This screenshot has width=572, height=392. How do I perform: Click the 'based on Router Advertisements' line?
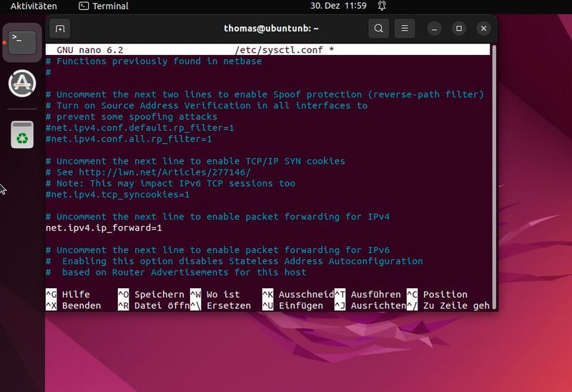pos(176,273)
